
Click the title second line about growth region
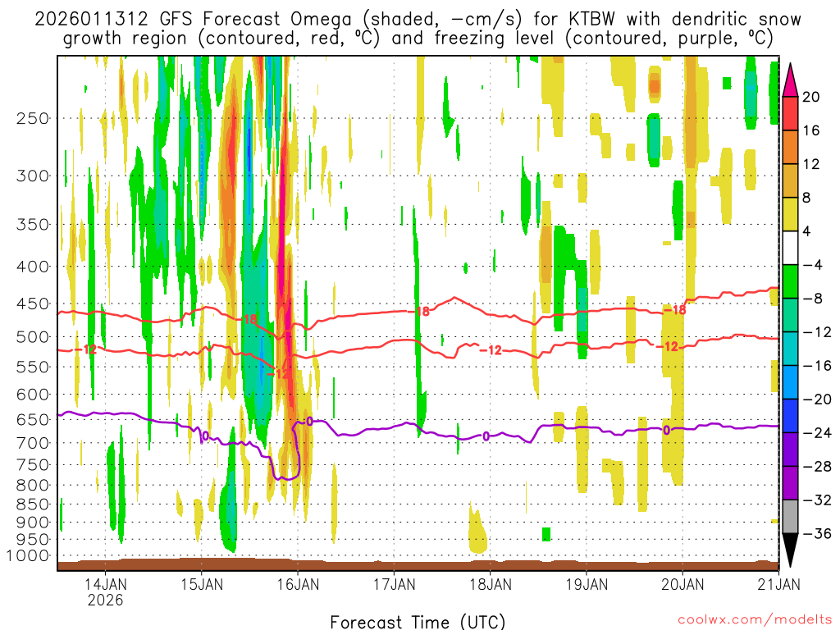pos(418,39)
